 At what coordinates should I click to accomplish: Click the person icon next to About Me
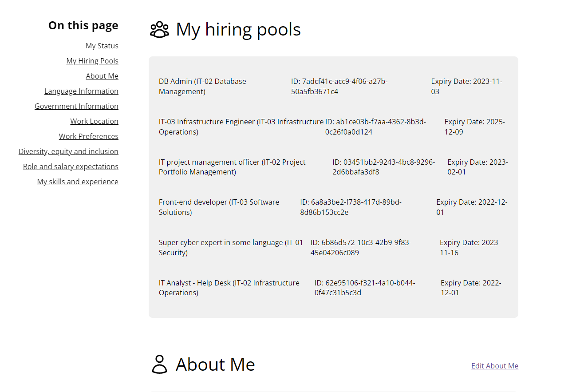[x=159, y=364]
